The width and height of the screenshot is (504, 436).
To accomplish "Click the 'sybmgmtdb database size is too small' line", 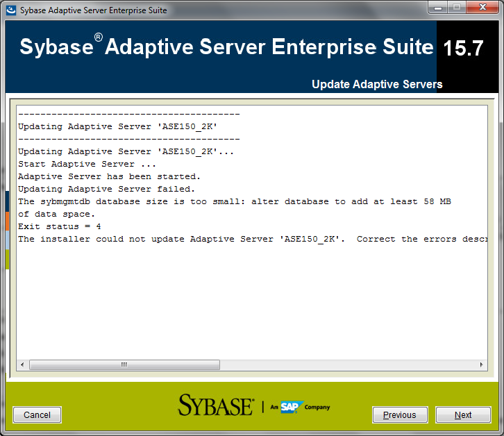I will click(235, 201).
